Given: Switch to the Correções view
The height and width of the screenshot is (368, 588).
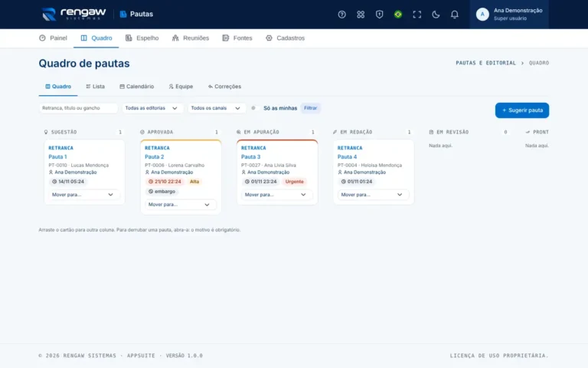Looking at the screenshot, I should point(224,87).
